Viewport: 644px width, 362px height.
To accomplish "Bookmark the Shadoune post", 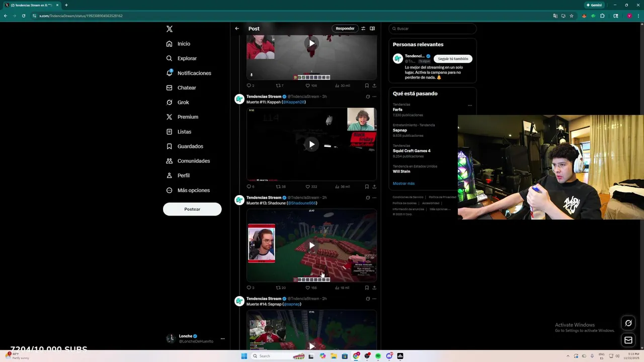I will pyautogui.click(x=367, y=288).
